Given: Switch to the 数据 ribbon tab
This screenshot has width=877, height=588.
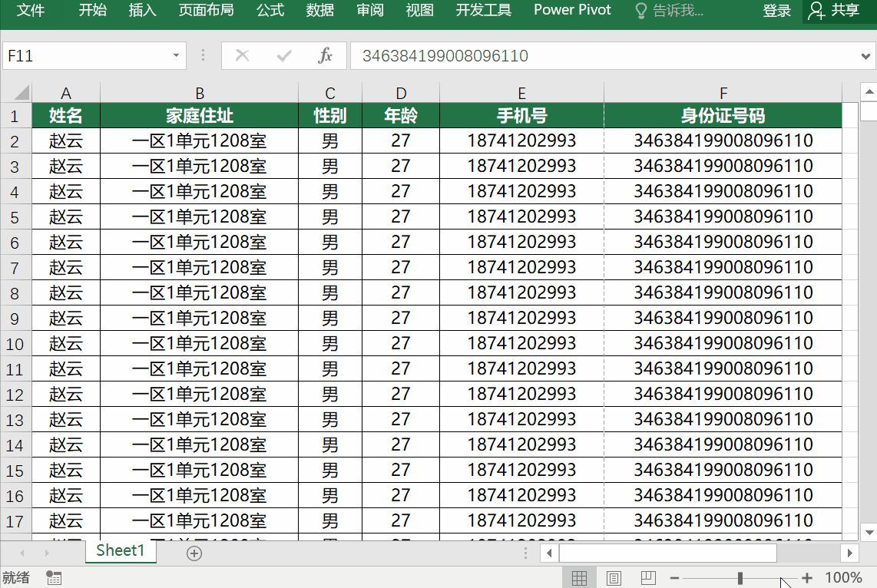Looking at the screenshot, I should [319, 11].
